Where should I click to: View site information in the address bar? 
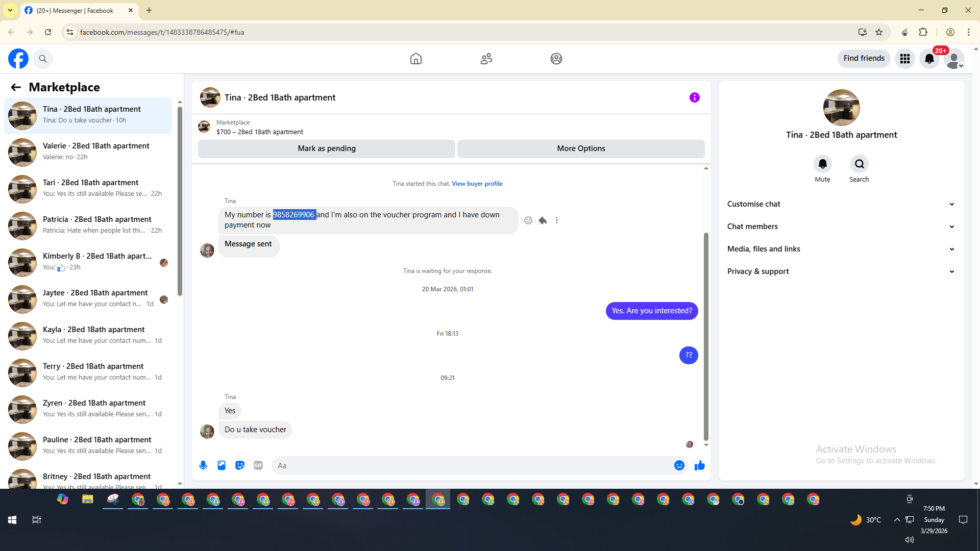tap(70, 32)
